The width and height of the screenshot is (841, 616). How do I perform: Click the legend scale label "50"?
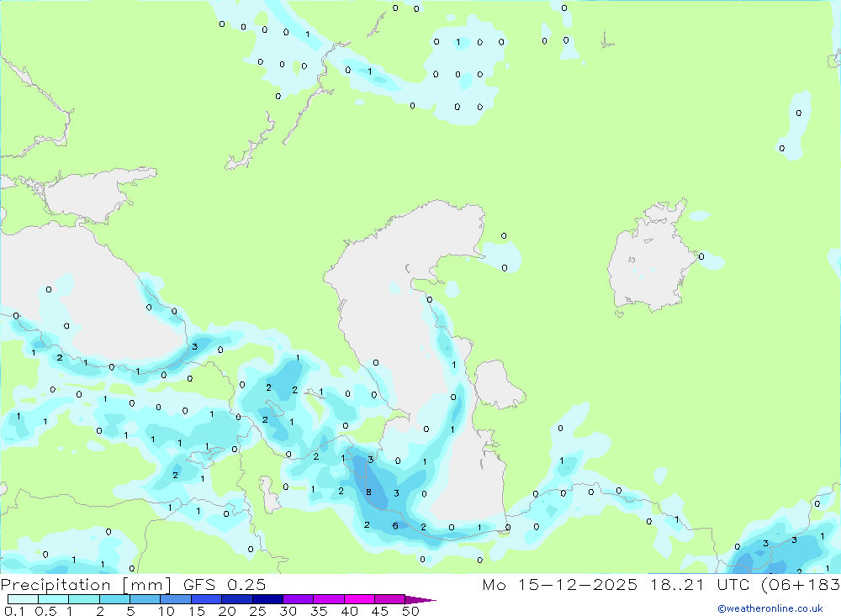pos(410,611)
